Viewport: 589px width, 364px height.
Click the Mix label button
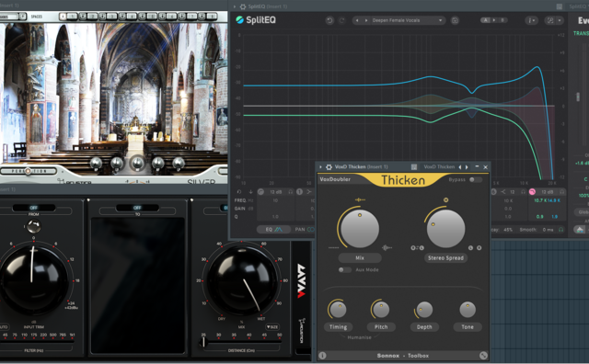coord(360,257)
